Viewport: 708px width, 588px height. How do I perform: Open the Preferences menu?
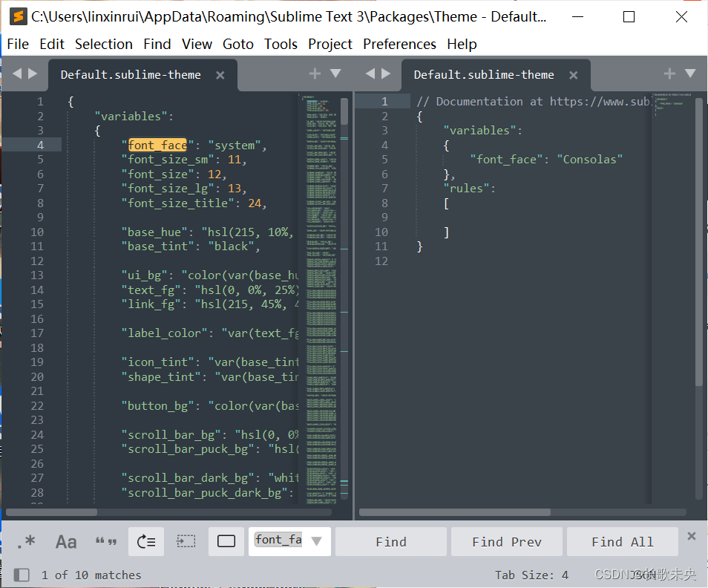coord(399,45)
